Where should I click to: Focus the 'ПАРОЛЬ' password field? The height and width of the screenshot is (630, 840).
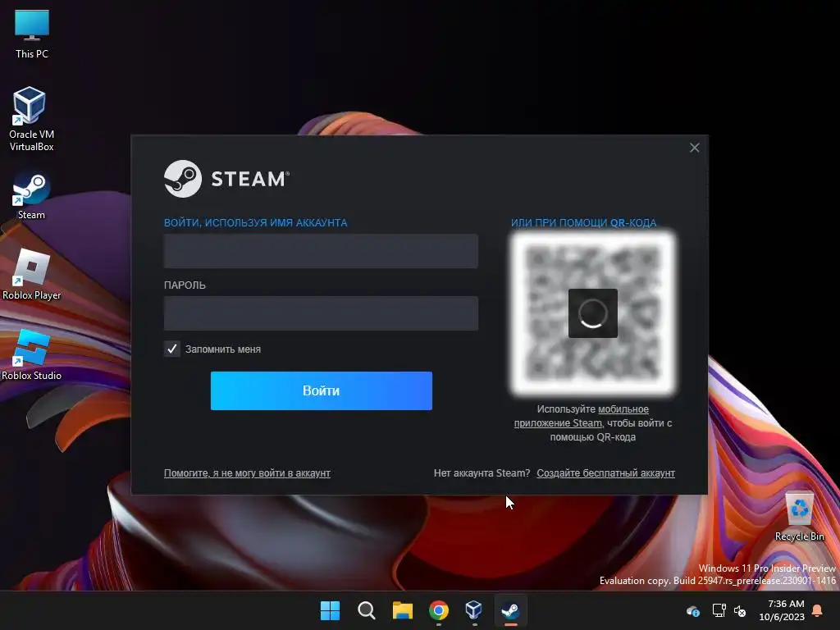click(x=321, y=313)
